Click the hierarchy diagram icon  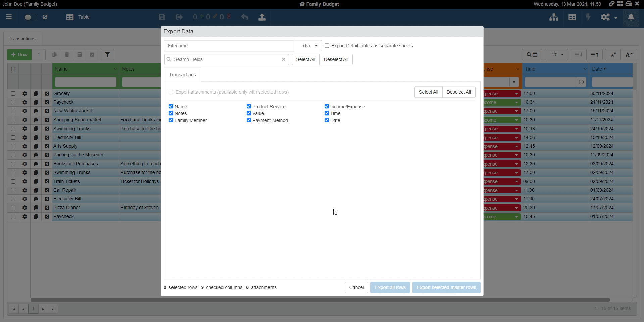[554, 17]
